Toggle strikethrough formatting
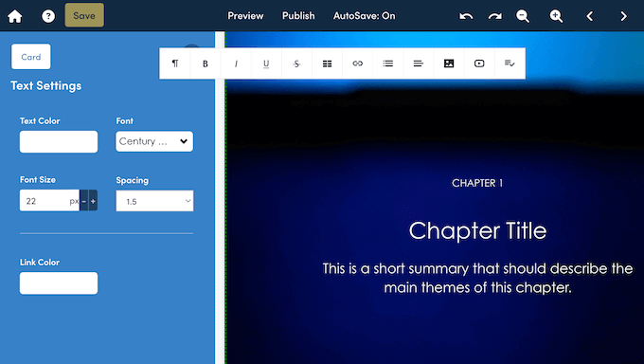Screen dimensions: 644x364 296,64
